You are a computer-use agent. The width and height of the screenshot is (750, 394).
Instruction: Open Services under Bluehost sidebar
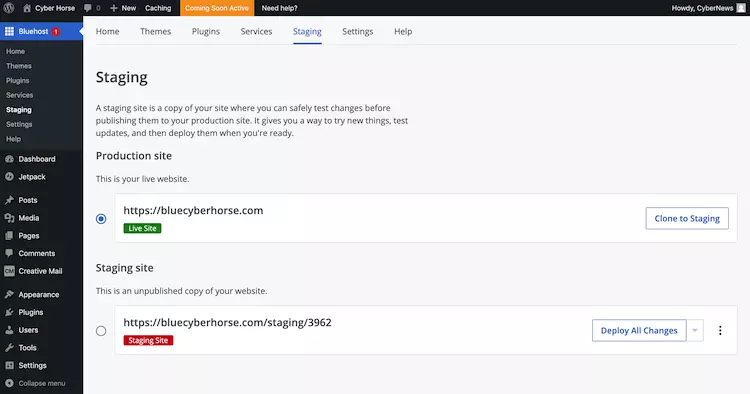click(20, 95)
